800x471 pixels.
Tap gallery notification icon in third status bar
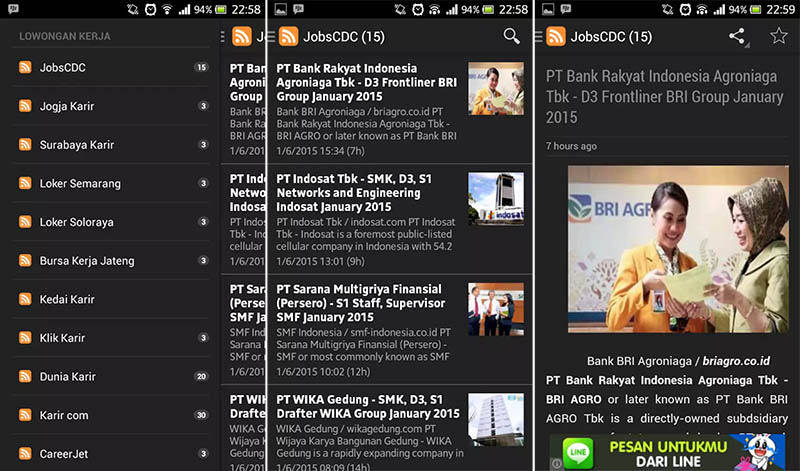[548, 9]
